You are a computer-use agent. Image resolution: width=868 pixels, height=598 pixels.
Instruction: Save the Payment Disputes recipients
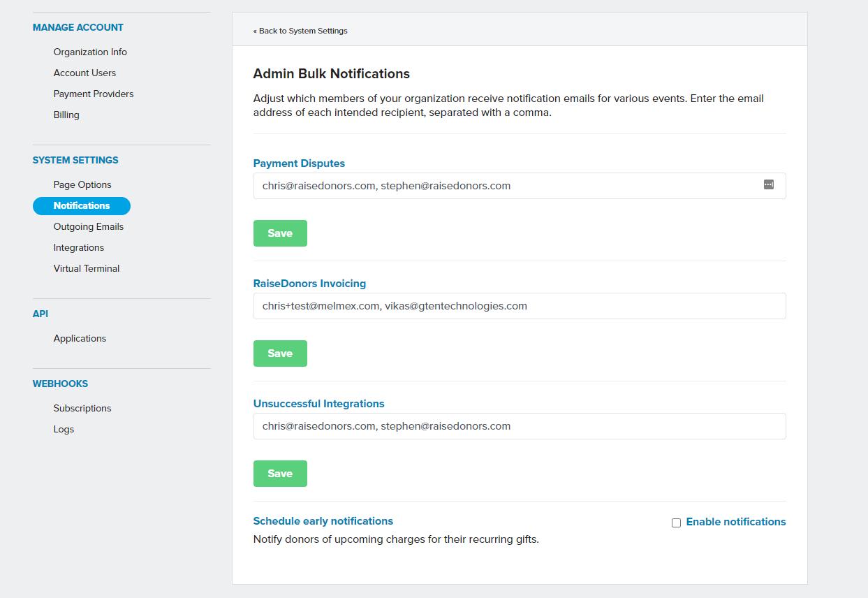(x=280, y=233)
